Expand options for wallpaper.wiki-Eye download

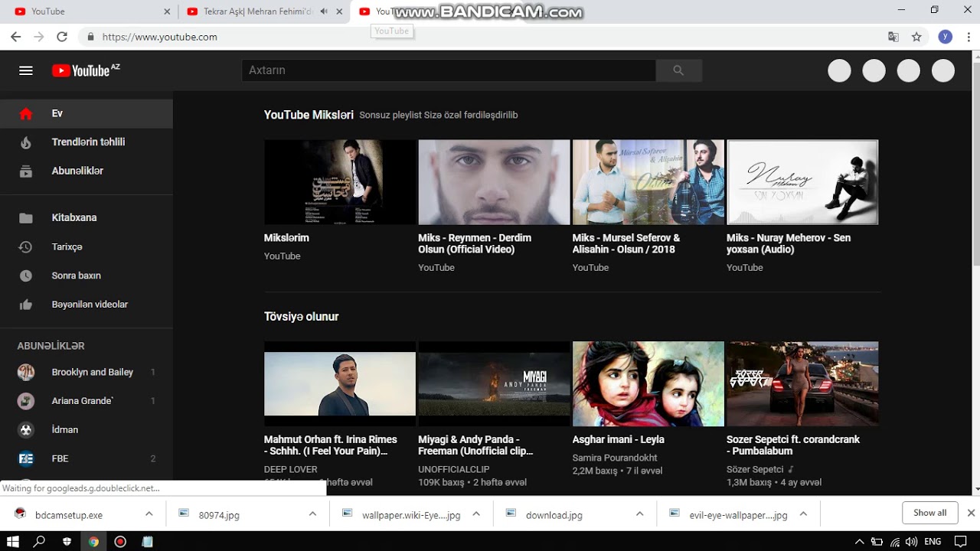(476, 514)
